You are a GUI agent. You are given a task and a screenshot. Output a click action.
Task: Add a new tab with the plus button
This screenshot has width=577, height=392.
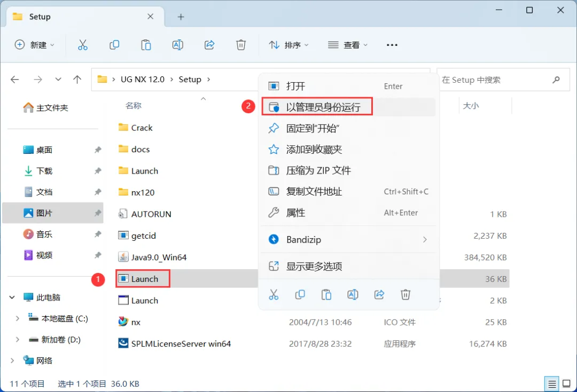coord(181,17)
